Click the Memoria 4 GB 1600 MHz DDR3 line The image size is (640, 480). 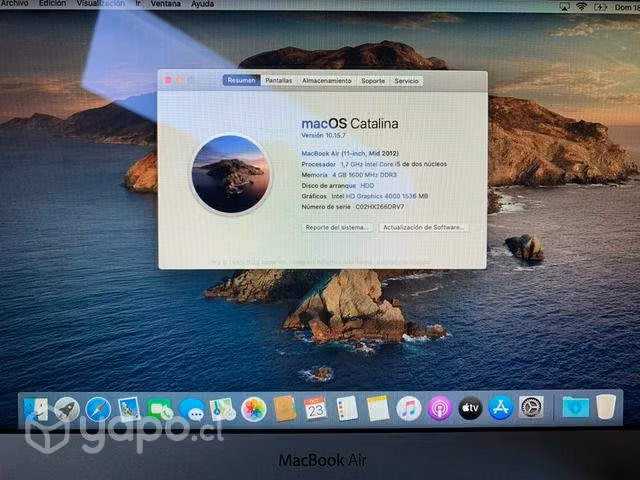[x=349, y=175]
